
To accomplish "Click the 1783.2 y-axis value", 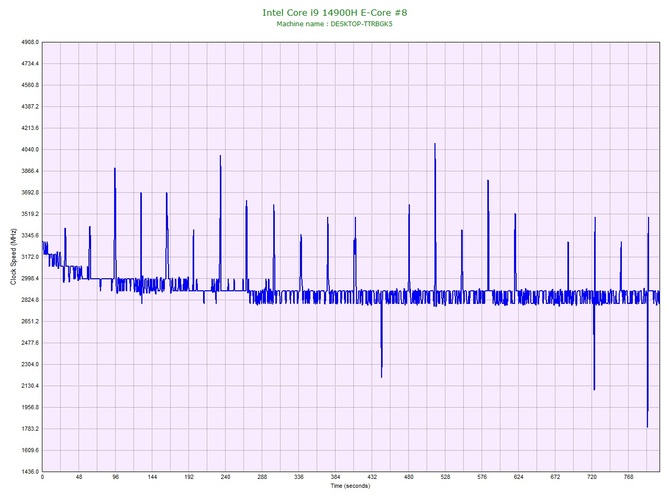I will coord(30,429).
